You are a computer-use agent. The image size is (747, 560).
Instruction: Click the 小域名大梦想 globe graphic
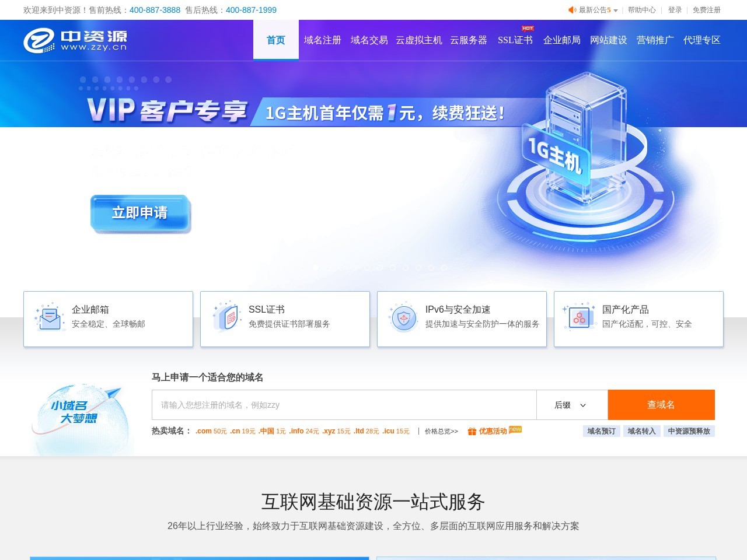[x=80, y=417]
